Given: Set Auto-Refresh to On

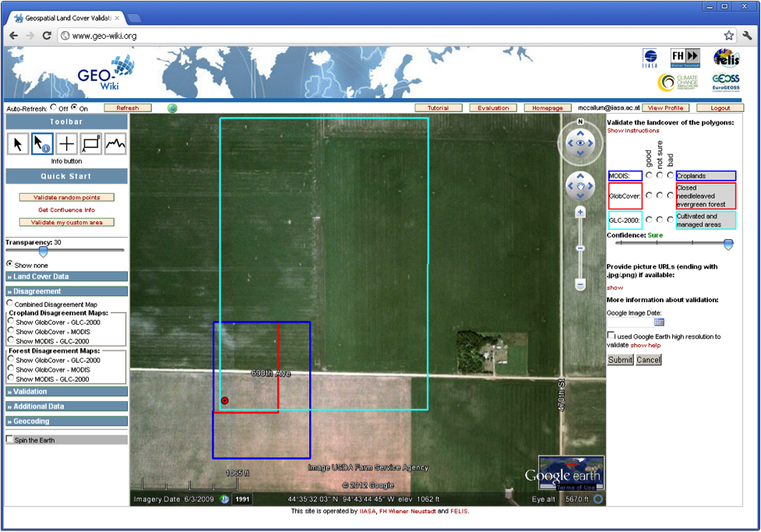Looking at the screenshot, I should pos(74,107).
